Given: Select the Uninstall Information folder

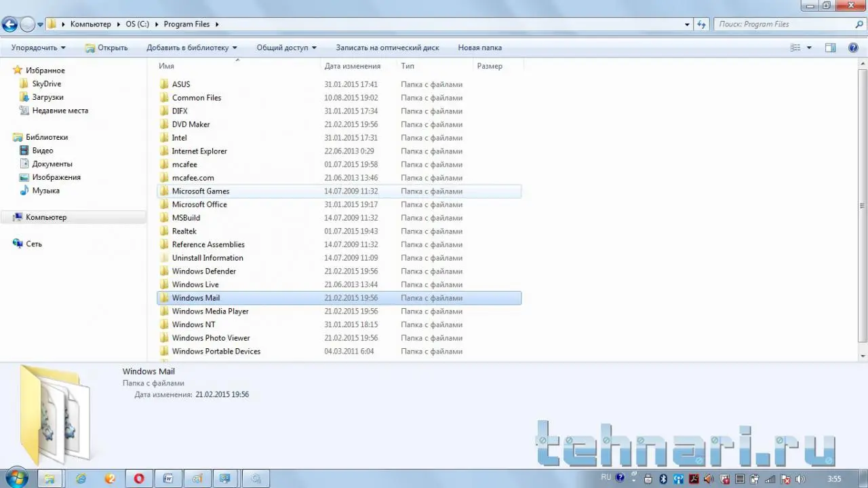Looking at the screenshot, I should pos(208,258).
